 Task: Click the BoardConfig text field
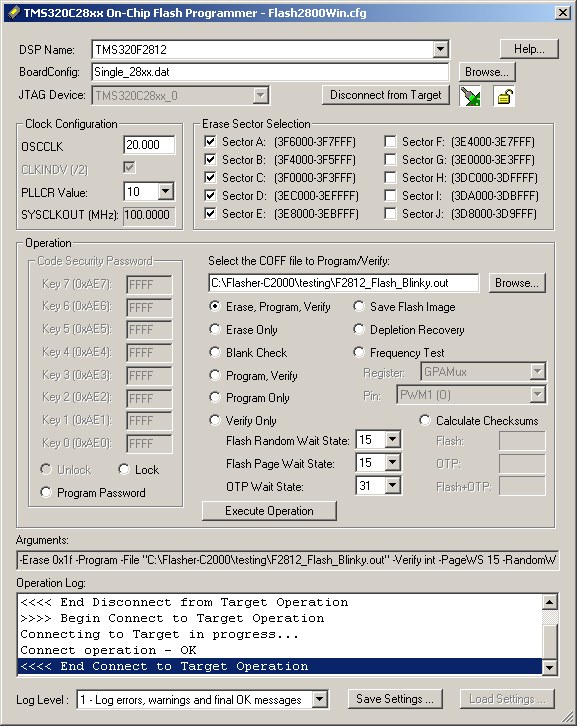click(270, 72)
